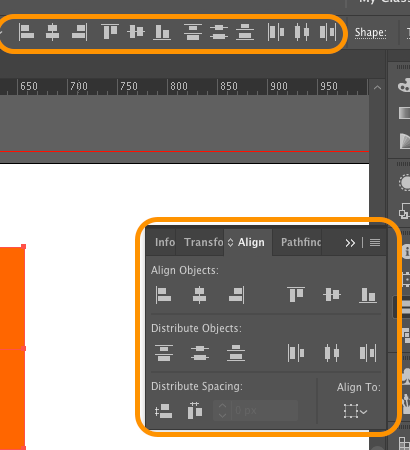Click Vertical Align Top in the control bar
The image size is (410, 450).
click(x=110, y=32)
